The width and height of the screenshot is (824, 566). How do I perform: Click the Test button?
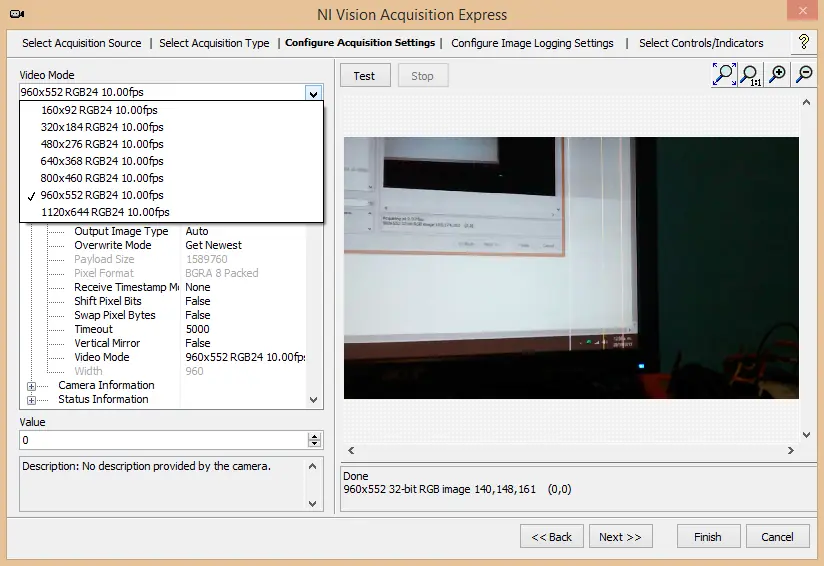click(365, 76)
